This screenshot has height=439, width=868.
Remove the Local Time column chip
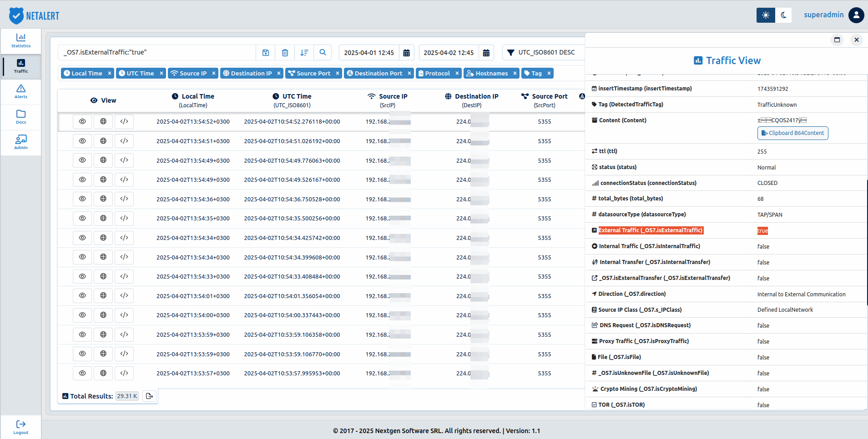[110, 73]
